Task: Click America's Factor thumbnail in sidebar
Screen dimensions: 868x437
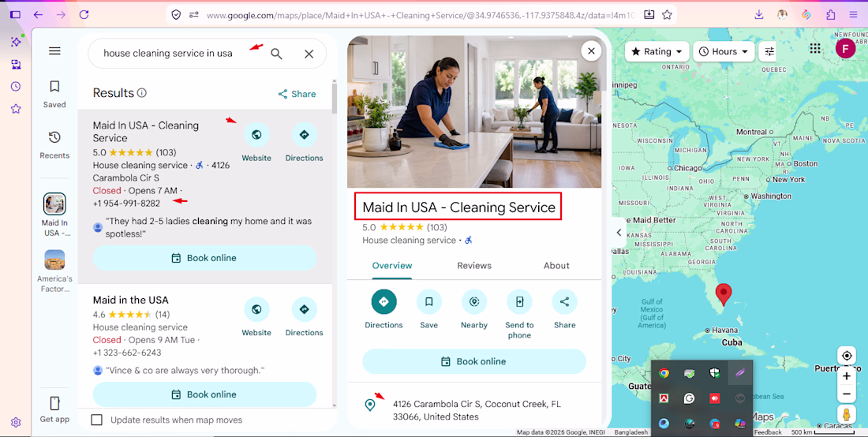Action: pos(54,260)
